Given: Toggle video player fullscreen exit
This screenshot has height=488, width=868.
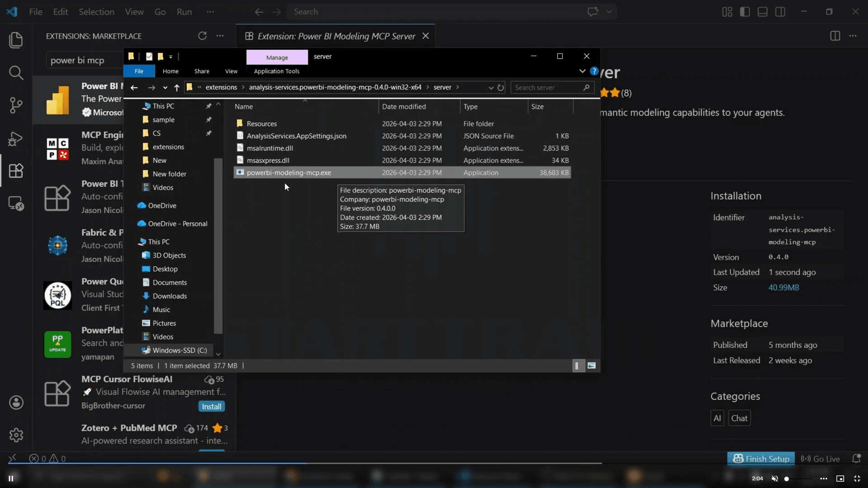Looking at the screenshot, I should tap(857, 479).
